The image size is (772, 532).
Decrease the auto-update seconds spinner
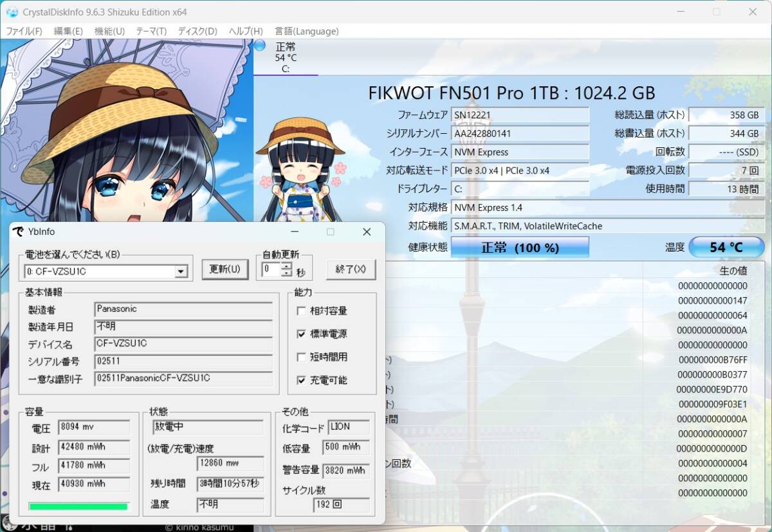click(287, 273)
